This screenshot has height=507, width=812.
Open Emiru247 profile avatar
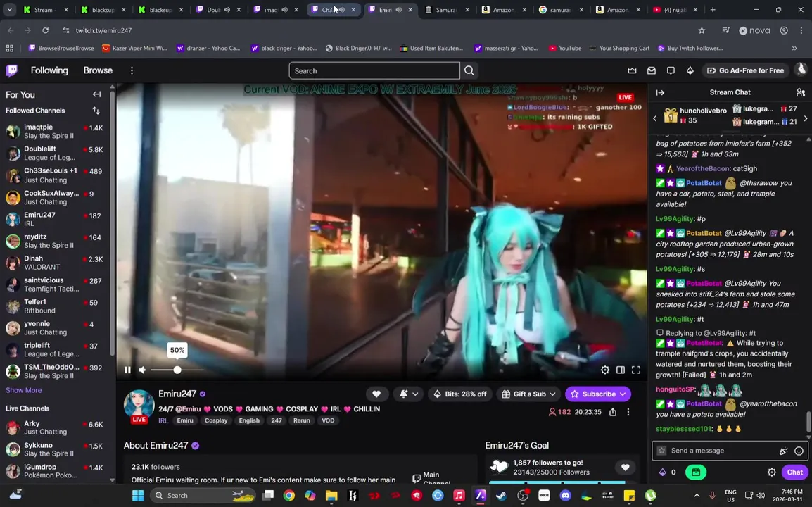139,405
